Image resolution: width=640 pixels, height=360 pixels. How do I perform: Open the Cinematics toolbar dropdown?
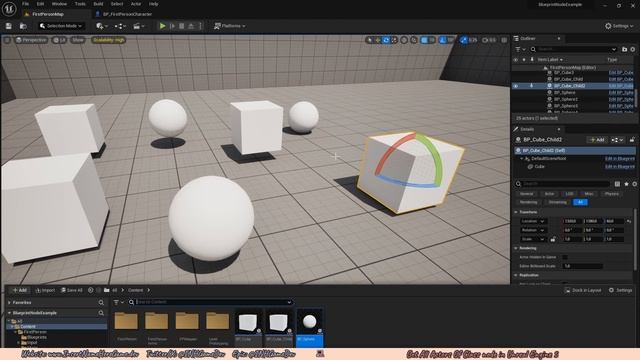tap(139, 26)
